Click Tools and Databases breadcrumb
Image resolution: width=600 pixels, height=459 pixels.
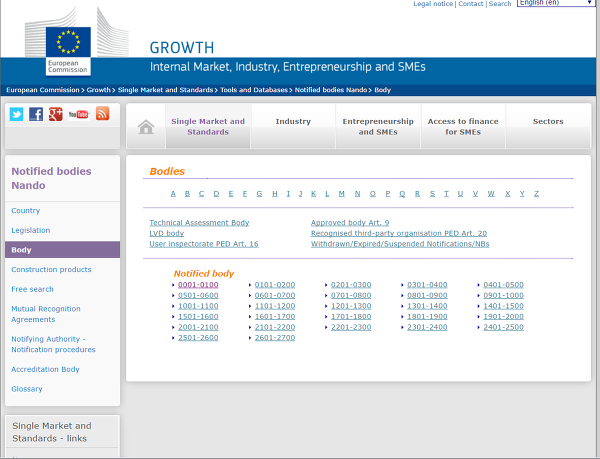[x=254, y=90]
